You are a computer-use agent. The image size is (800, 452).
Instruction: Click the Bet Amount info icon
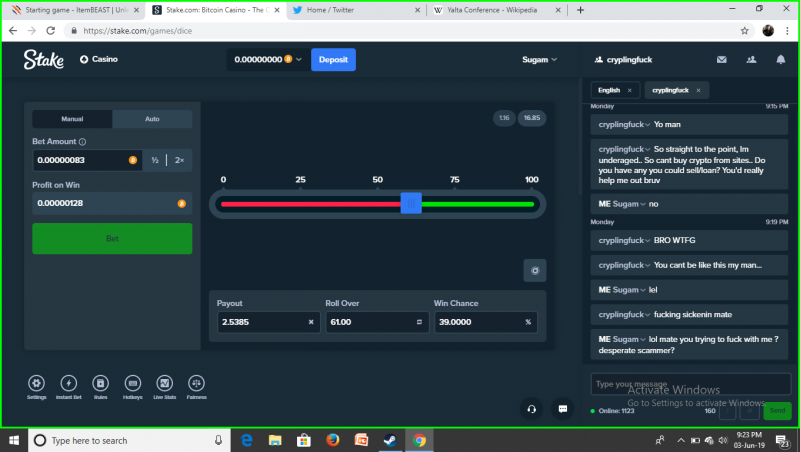[x=82, y=142]
